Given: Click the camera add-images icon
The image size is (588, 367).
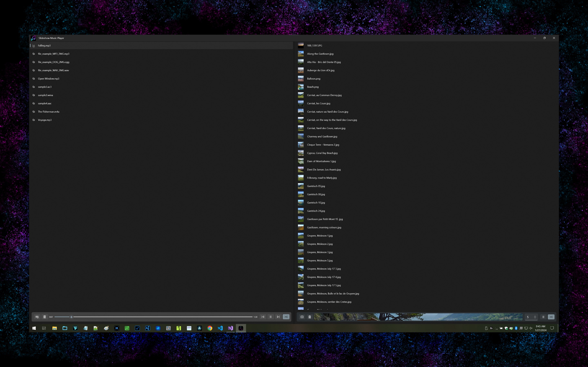Looking at the screenshot, I should click(302, 317).
